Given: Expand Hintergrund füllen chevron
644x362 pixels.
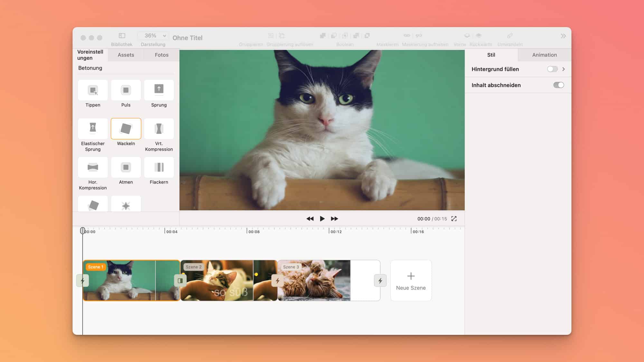Looking at the screenshot, I should 563,69.
